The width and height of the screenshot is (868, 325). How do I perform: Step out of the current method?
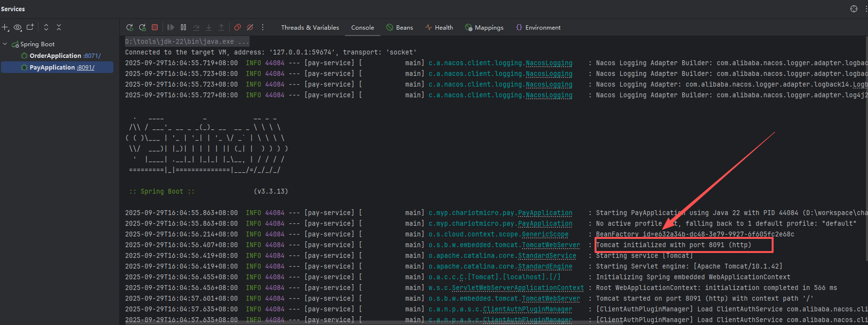pos(221,27)
